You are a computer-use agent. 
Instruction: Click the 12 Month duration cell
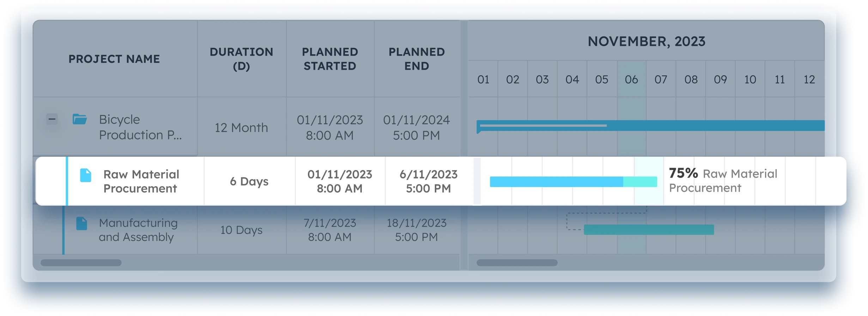click(241, 128)
